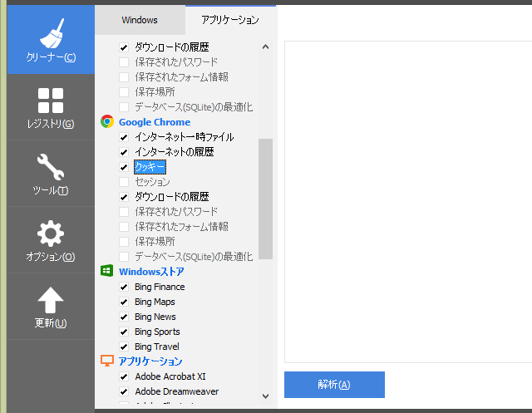Viewport: 532px width, 413px height.
Task: Uncheck the Bing Travel checkbox
Action: (124, 347)
